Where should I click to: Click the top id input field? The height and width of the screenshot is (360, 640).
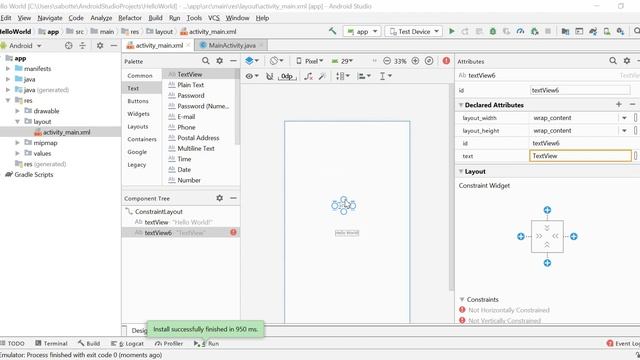click(580, 90)
